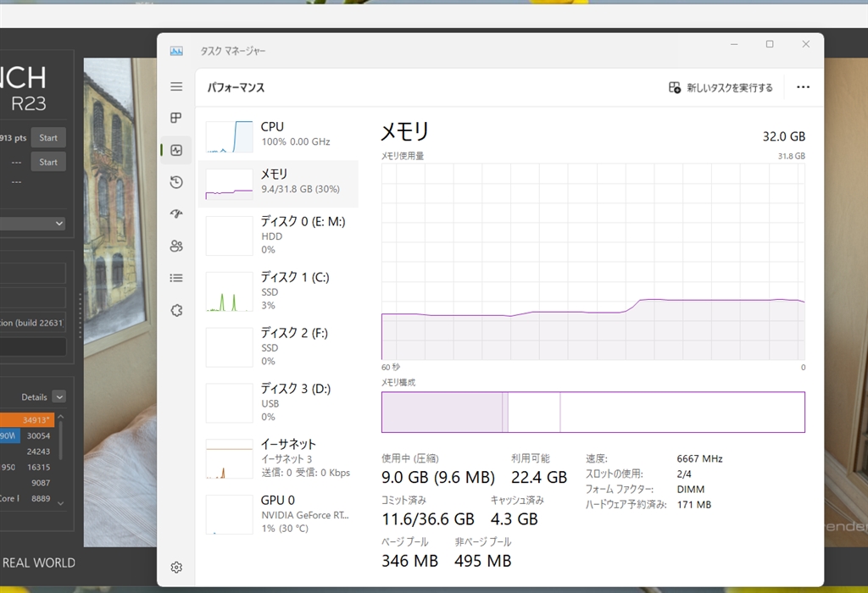Select ディスク 1 (C:) item
Screen dimensions: 868x593
(x=278, y=291)
